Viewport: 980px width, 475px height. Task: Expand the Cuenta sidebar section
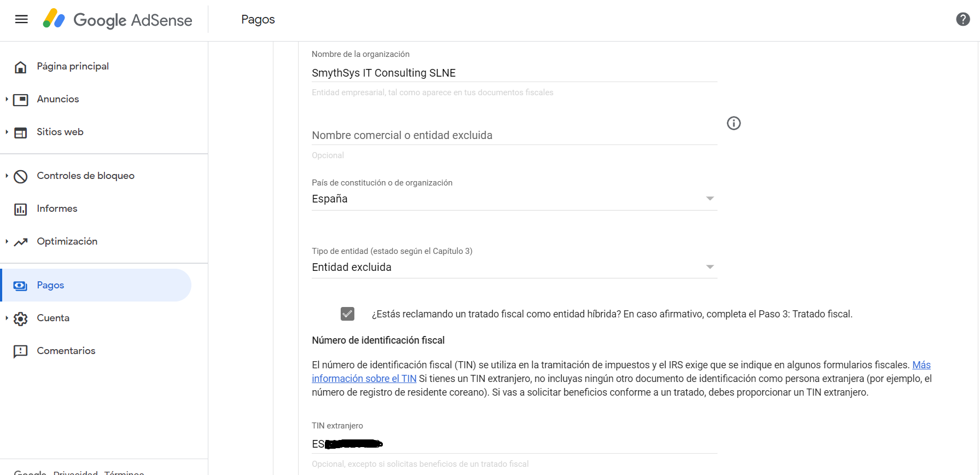[x=7, y=318]
